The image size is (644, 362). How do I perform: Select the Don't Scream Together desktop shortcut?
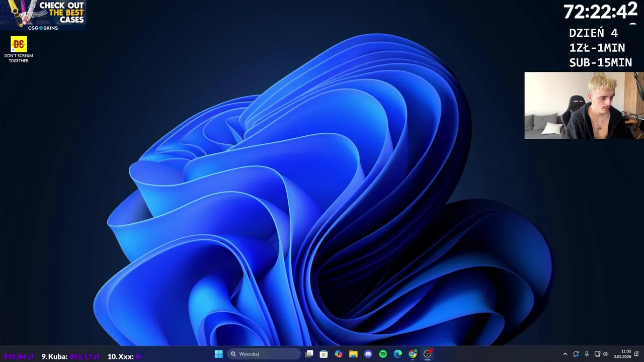pos(19,49)
